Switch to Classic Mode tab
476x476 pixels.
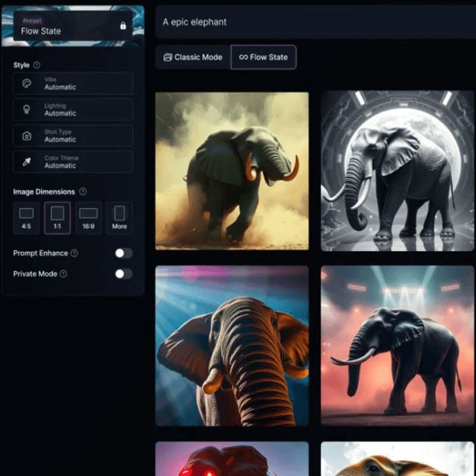193,57
